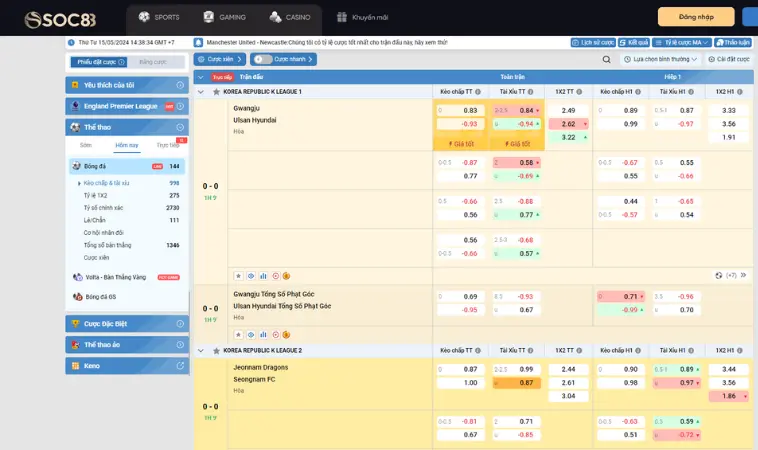Select the highlighted 2.62 odds in 1X2 TT
758x450 pixels.
click(569, 123)
